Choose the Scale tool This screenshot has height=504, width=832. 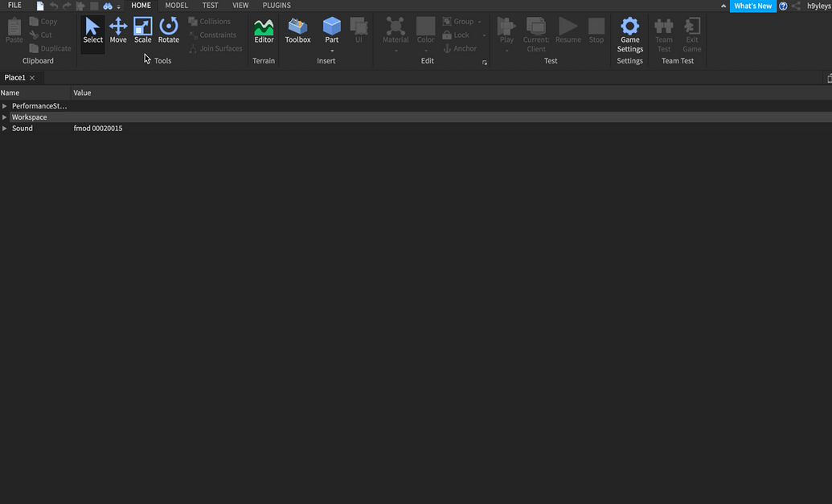pyautogui.click(x=143, y=31)
